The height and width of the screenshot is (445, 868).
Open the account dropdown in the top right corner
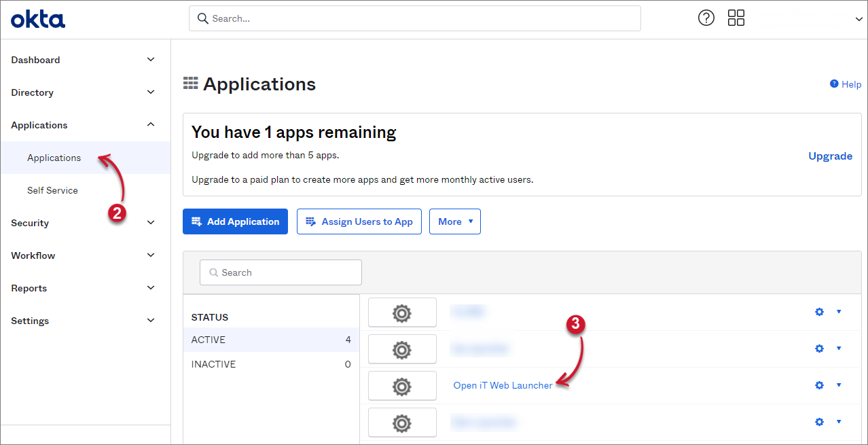858,19
